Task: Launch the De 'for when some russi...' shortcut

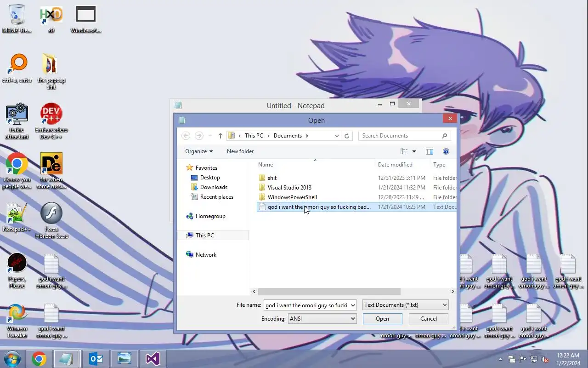Action: (x=51, y=171)
